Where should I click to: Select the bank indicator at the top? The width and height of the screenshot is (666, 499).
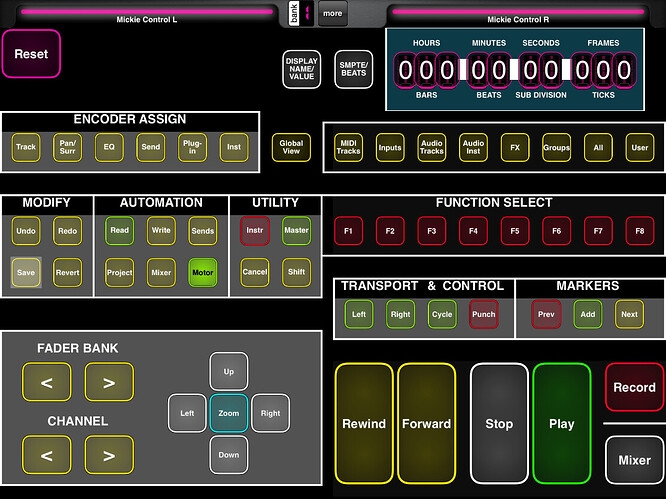pyautogui.click(x=301, y=14)
